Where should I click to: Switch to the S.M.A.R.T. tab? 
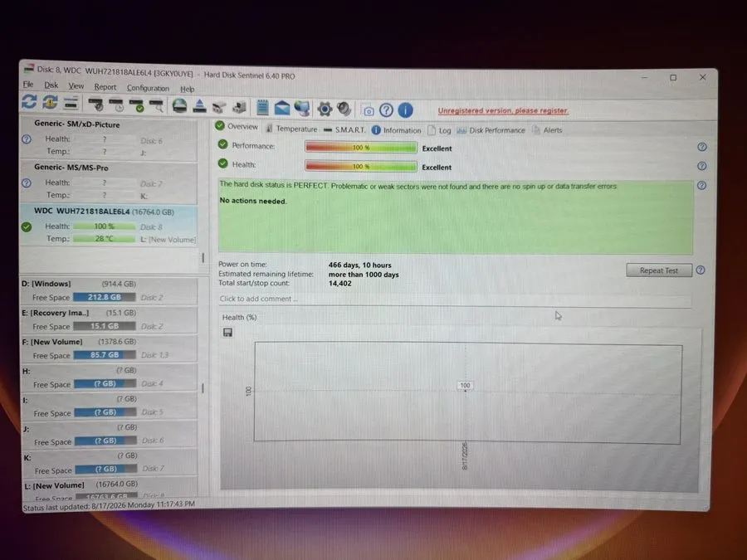344,129
